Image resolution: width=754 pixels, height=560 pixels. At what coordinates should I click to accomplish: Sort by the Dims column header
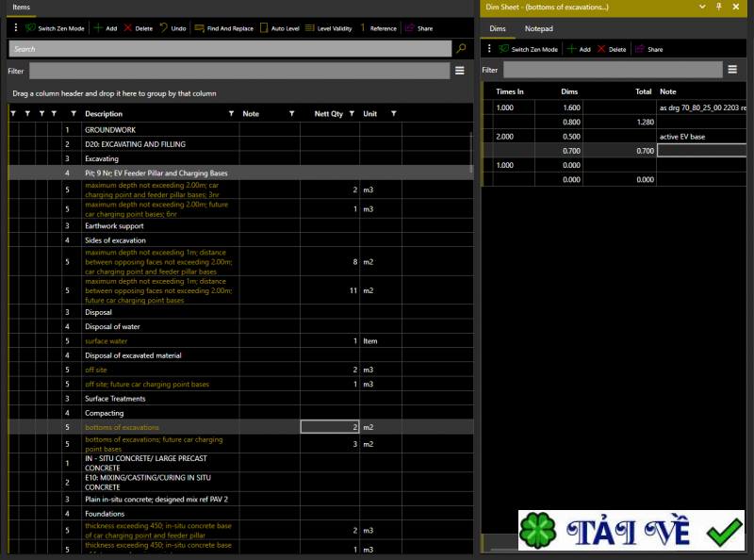tap(569, 91)
